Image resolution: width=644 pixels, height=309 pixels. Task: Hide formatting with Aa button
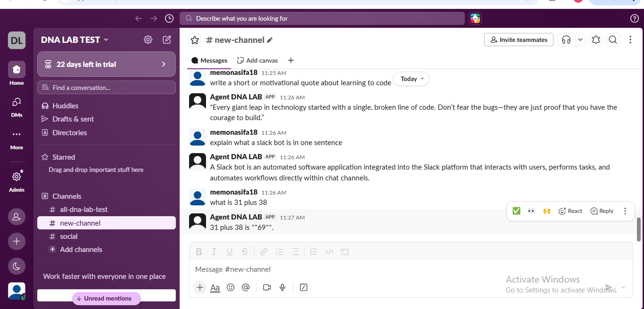tap(215, 287)
